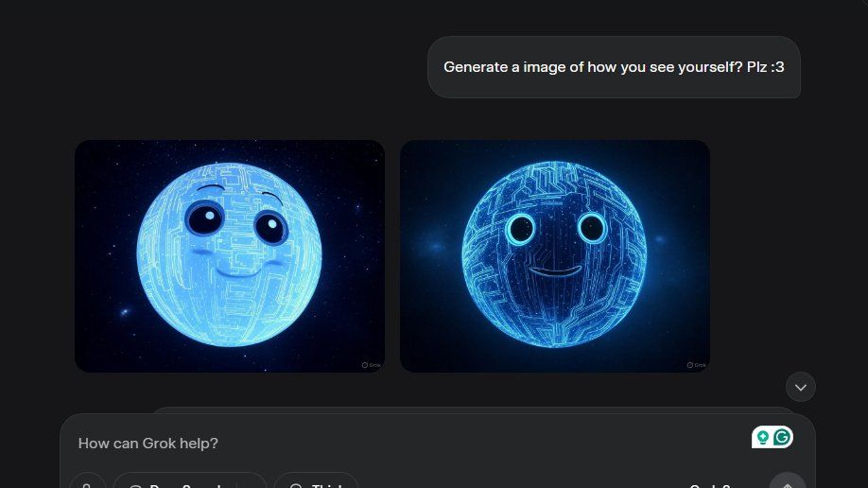
Task: Open the Grammarly G icon in input box
Action: point(782,438)
